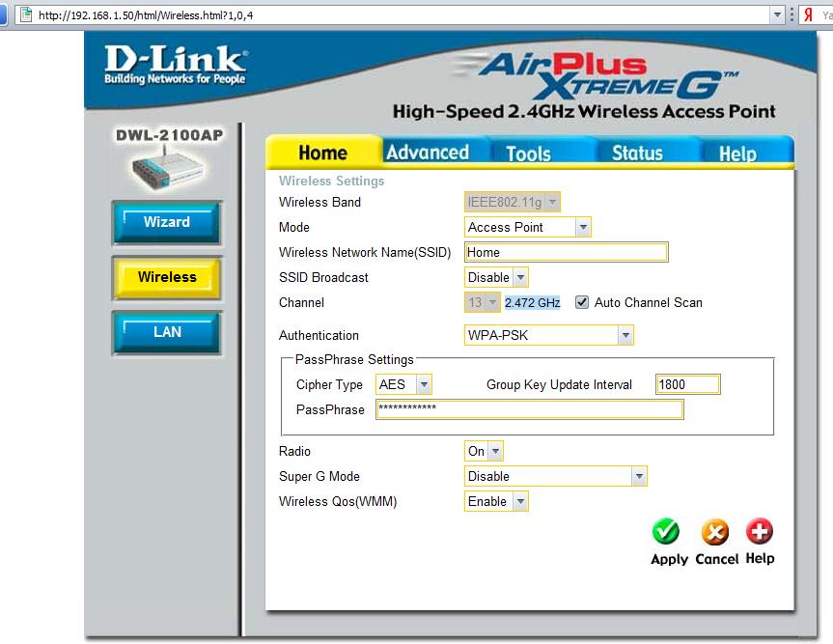Click the Cancel text label
833x644 pixels.
point(716,559)
